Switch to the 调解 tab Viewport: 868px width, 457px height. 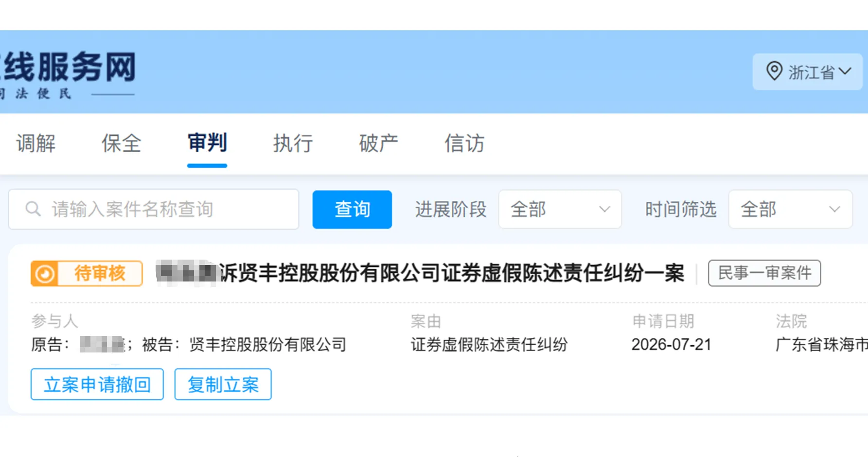point(36,143)
